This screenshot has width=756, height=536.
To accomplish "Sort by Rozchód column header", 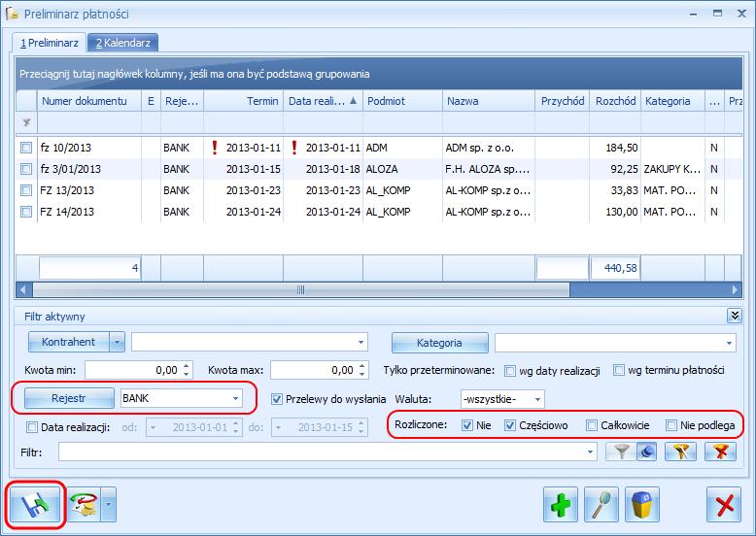I will coord(615,101).
